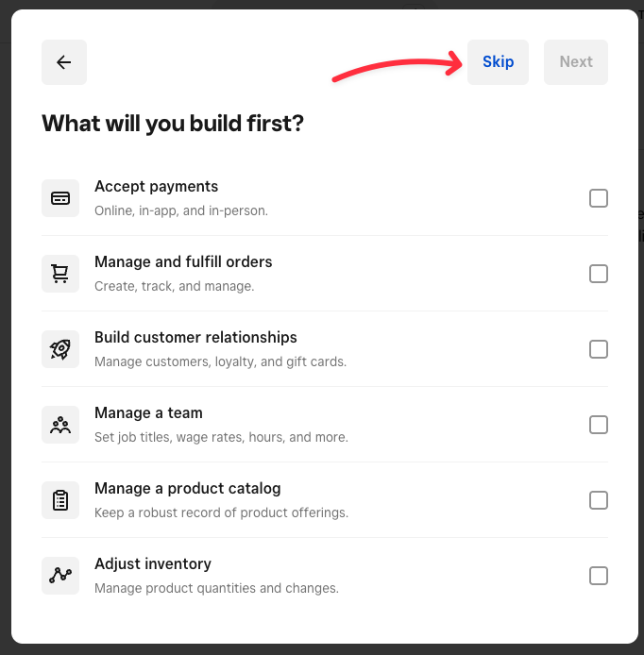644x655 pixels.
Task: Click the credit card icon for Accept payments
Action: (60, 198)
